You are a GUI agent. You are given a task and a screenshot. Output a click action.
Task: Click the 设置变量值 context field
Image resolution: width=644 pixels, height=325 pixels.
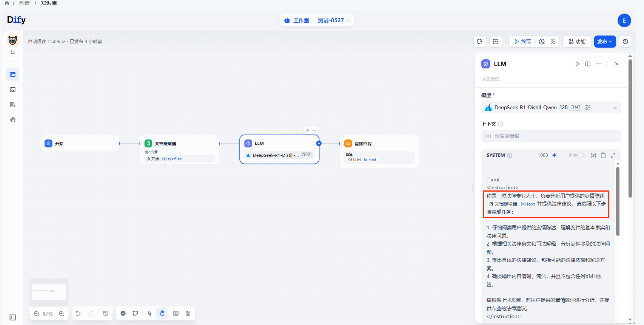pyautogui.click(x=551, y=136)
